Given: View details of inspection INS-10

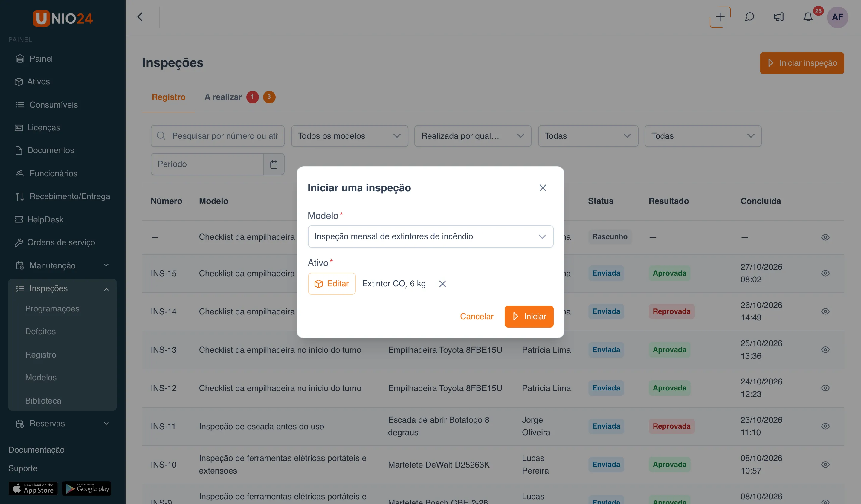Looking at the screenshot, I should pyautogui.click(x=825, y=465).
